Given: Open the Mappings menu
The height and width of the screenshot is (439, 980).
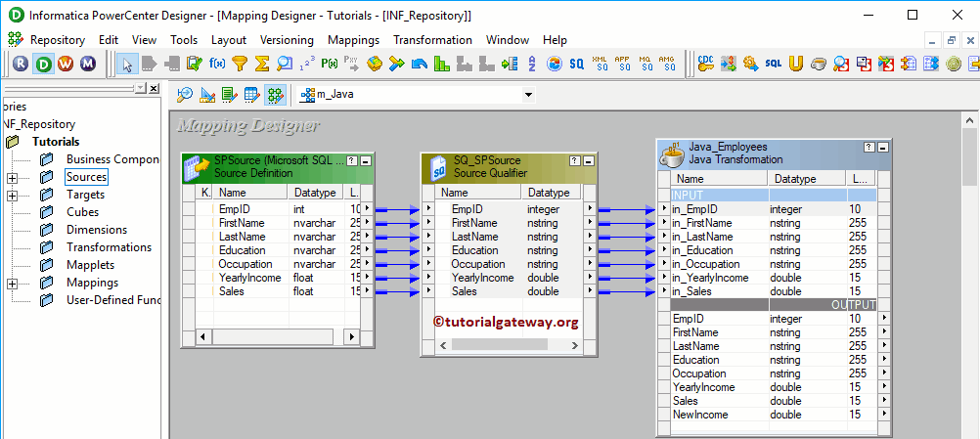Looking at the screenshot, I should click(353, 40).
